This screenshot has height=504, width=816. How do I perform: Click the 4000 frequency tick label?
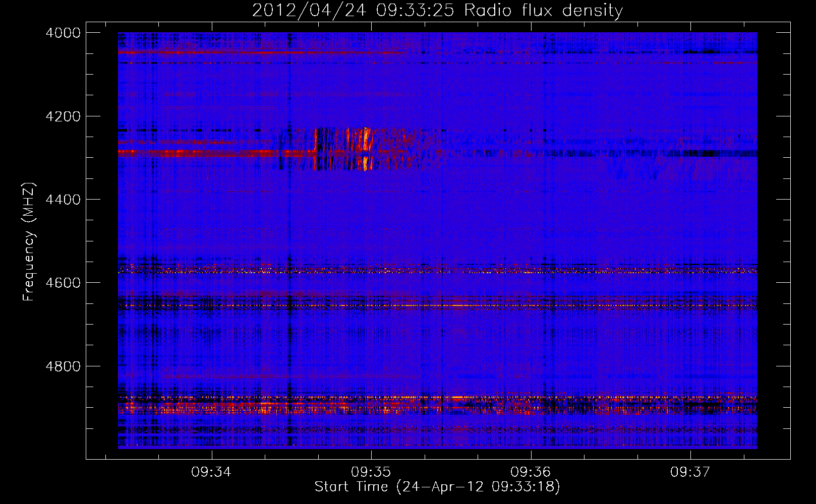[63, 33]
